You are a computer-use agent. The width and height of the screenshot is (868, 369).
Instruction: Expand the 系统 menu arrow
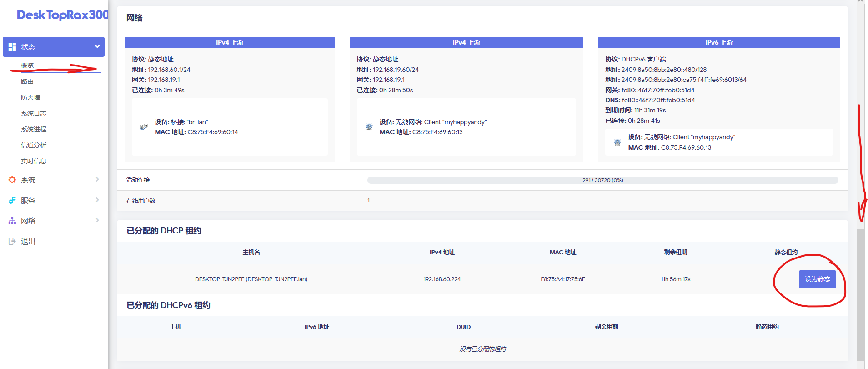click(97, 179)
